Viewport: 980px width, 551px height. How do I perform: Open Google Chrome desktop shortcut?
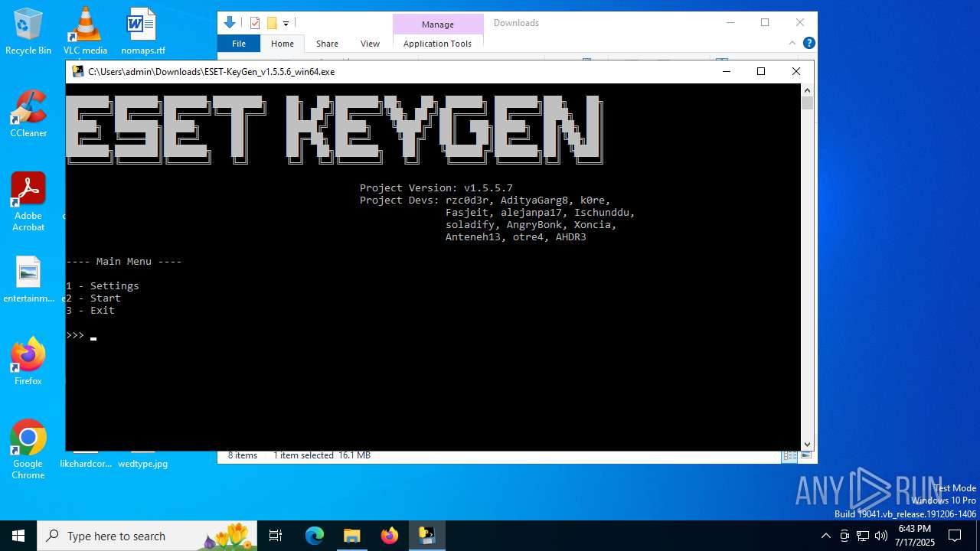28,450
